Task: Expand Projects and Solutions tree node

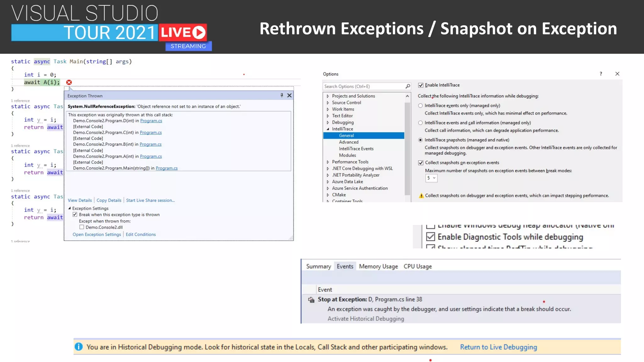Action: pyautogui.click(x=328, y=96)
